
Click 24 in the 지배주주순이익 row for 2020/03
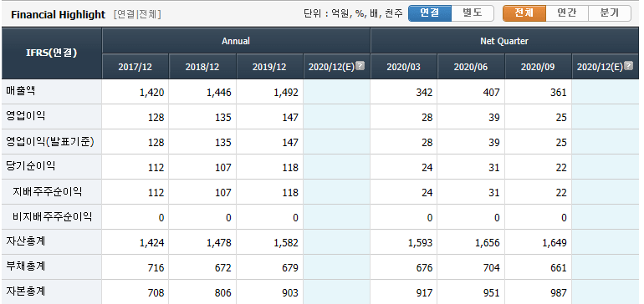[427, 192]
